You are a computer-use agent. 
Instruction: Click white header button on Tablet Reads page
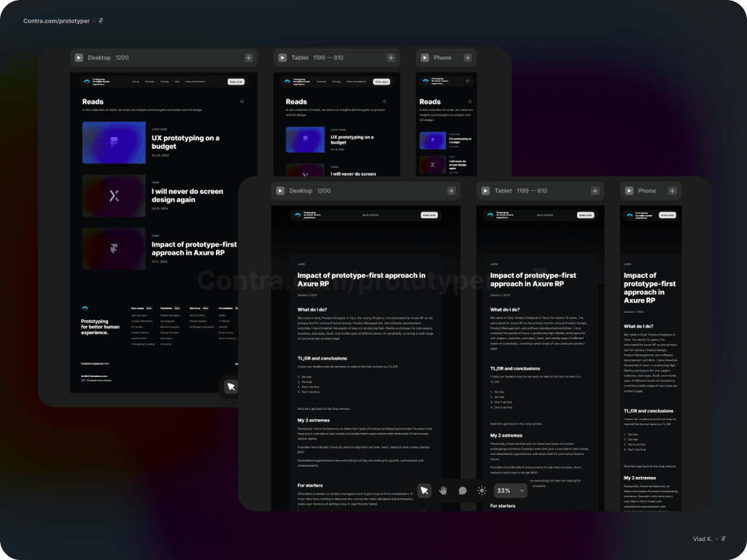tap(381, 82)
